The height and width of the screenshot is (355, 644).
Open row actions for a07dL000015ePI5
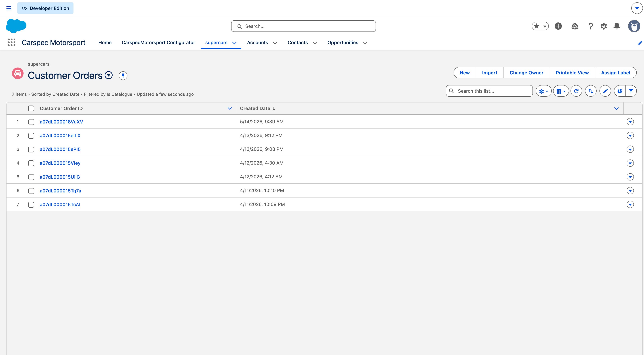(630, 149)
